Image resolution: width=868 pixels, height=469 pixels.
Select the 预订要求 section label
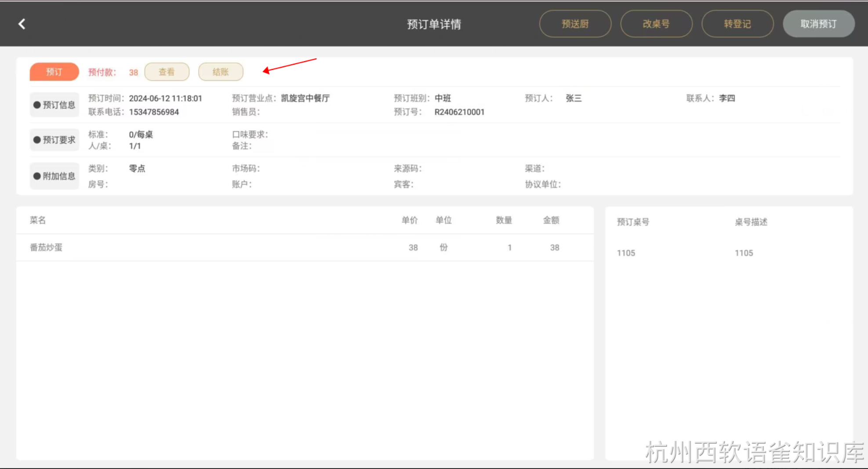[x=54, y=140]
